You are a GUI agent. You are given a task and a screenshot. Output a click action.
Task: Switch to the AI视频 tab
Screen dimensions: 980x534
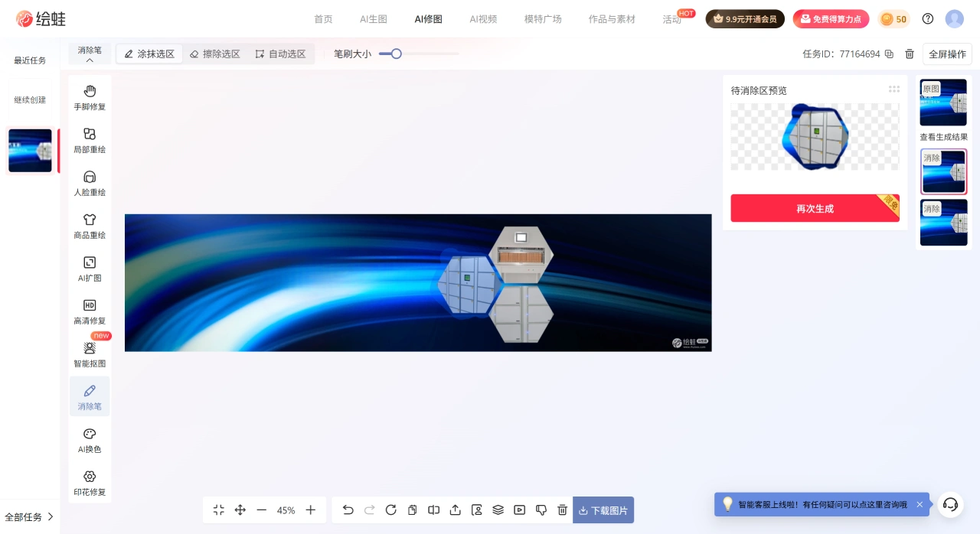click(483, 19)
